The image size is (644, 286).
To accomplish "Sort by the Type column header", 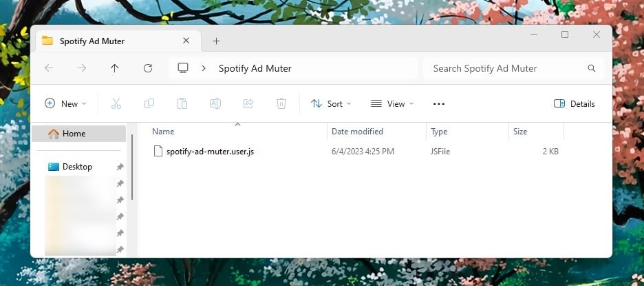I will coord(439,131).
